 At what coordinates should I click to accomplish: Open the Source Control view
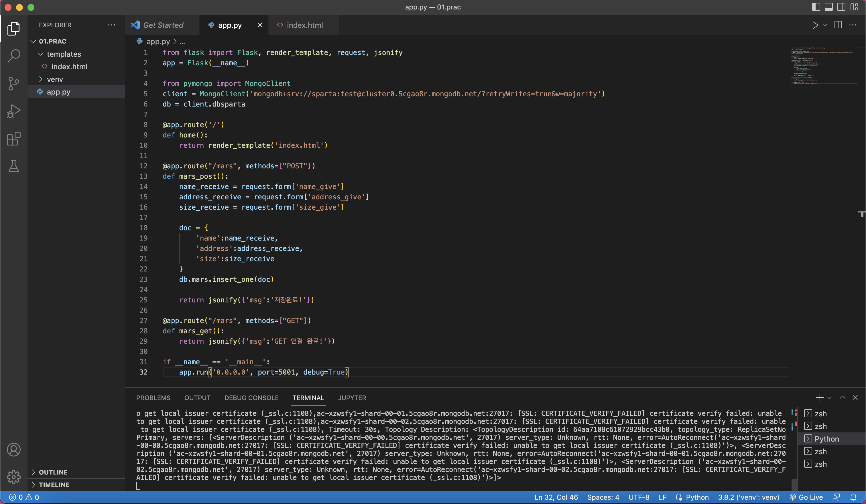click(13, 84)
